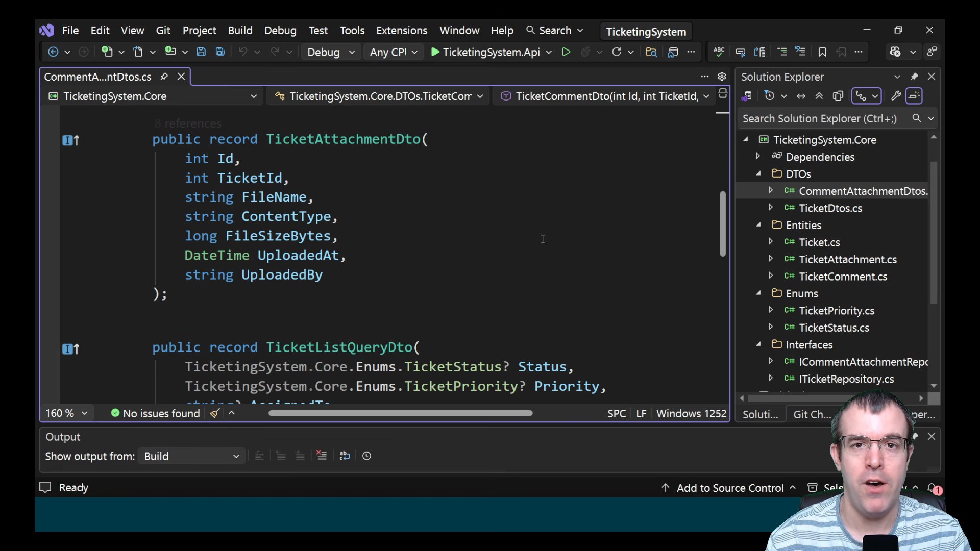Click the New Project icon in toolbar
The width and height of the screenshot is (980, 551).
107,52
